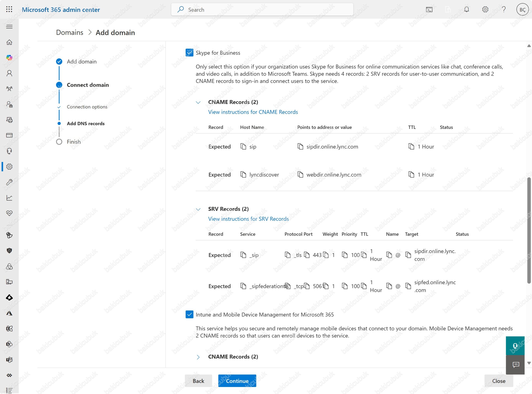Open the app launcher waffle icon
This screenshot has height=394, width=532.
click(9, 10)
